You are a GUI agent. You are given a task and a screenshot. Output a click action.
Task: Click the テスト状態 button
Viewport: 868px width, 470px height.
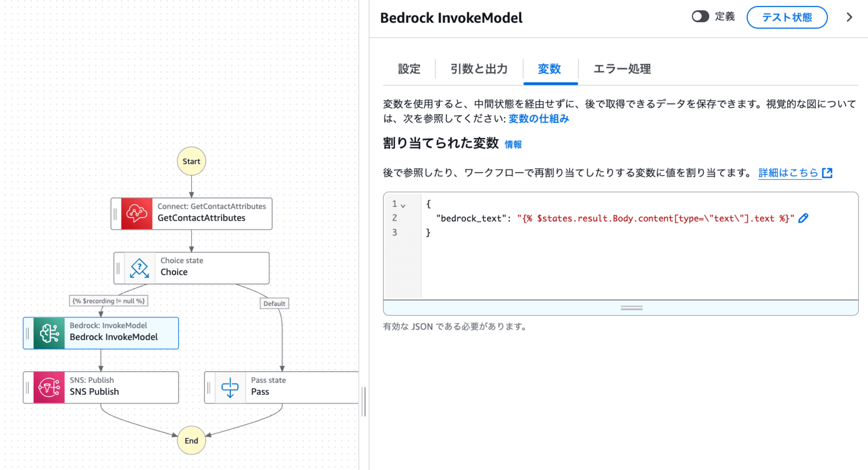[787, 17]
